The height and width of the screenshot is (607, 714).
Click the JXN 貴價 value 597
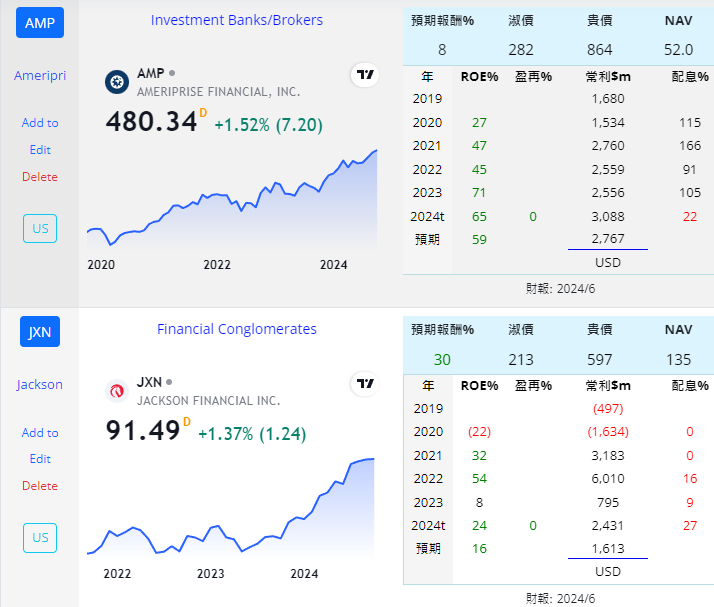tap(600, 359)
